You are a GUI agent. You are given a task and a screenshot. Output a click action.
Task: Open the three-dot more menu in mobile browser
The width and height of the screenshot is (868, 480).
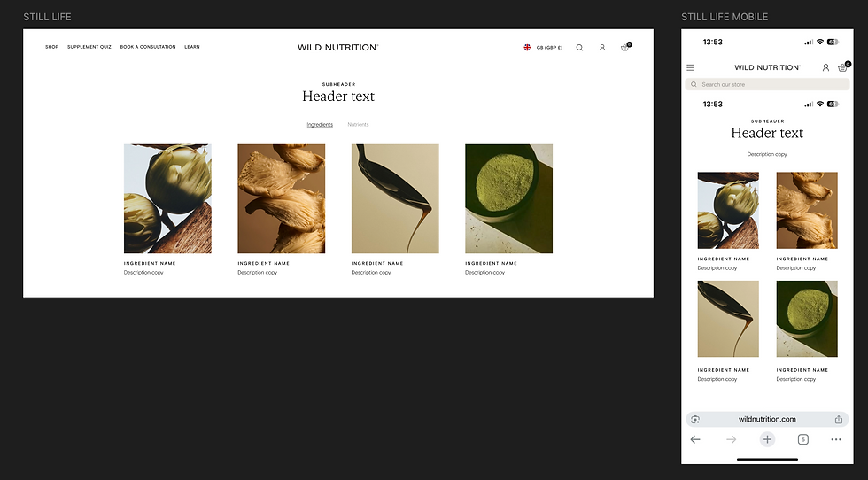[x=836, y=439]
